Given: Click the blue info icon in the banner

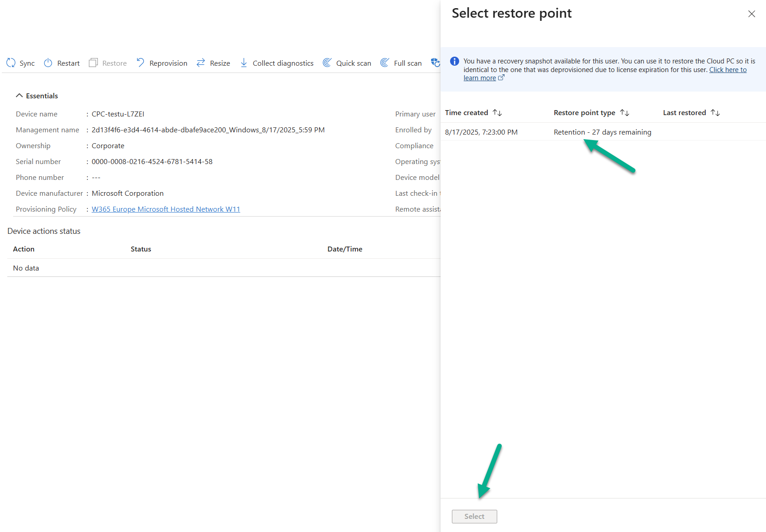Looking at the screenshot, I should coord(455,61).
